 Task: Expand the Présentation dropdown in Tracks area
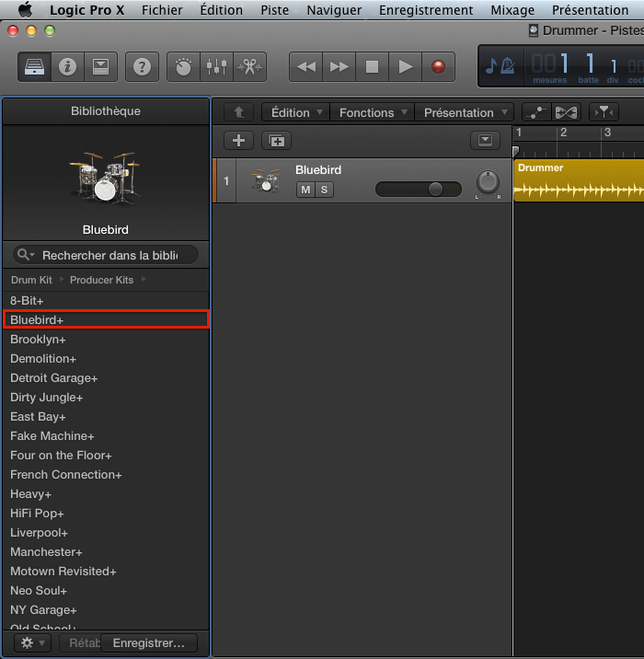[x=464, y=112]
